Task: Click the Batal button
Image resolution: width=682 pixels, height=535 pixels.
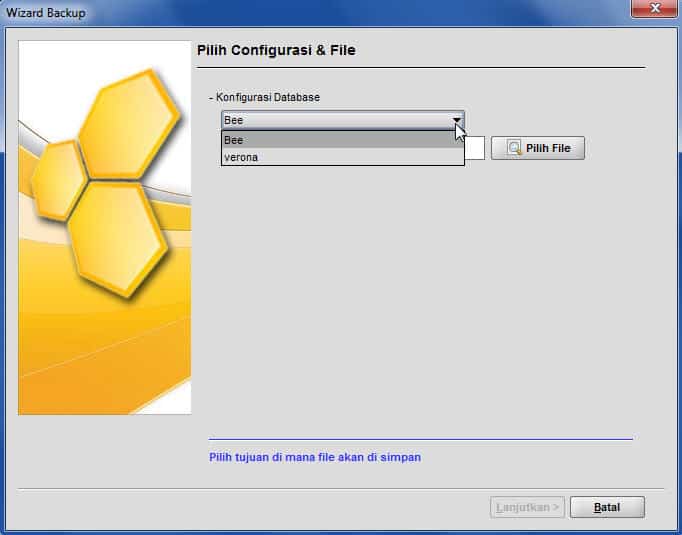Action: click(607, 507)
